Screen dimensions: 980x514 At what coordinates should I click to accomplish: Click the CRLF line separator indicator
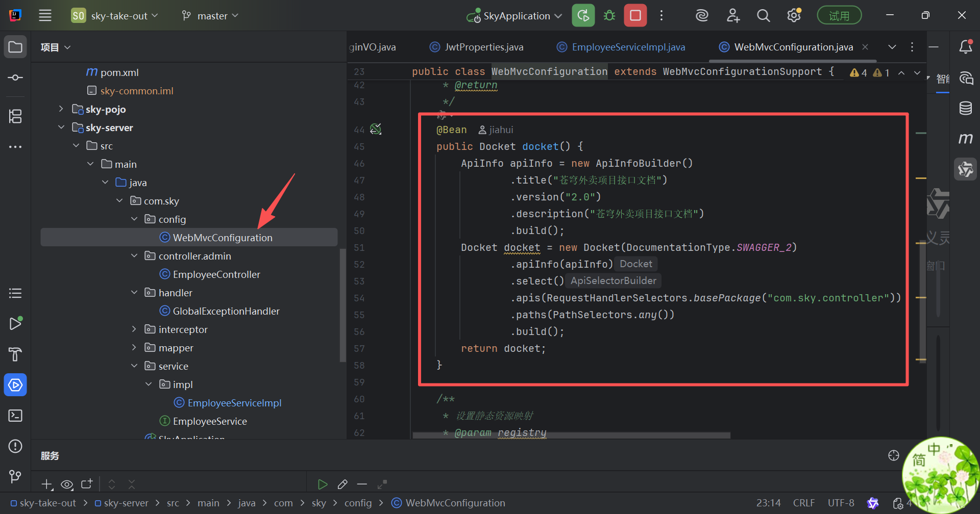[x=804, y=503]
